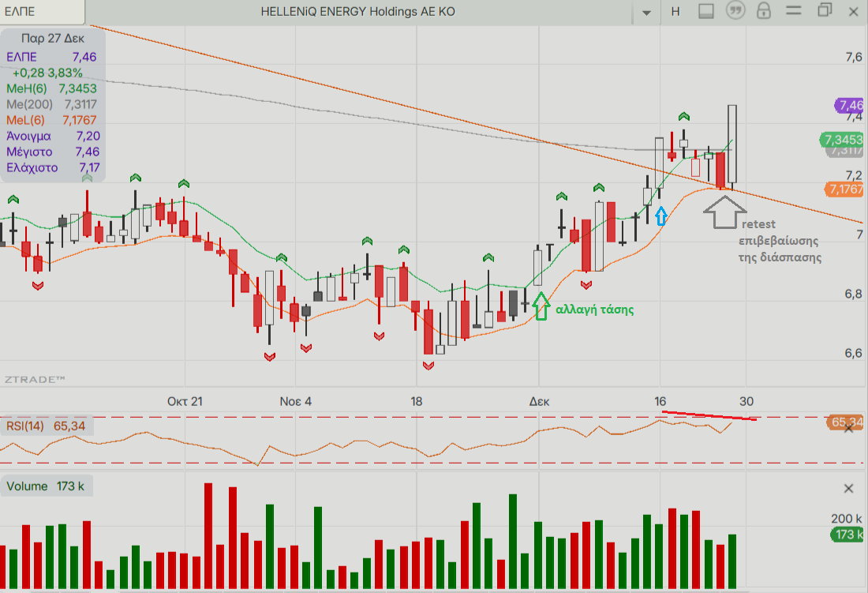Image resolution: width=868 pixels, height=593 pixels.
Task: Select the ΕΛΠΕ 7,46 row in the data box
Action: [x=51, y=57]
